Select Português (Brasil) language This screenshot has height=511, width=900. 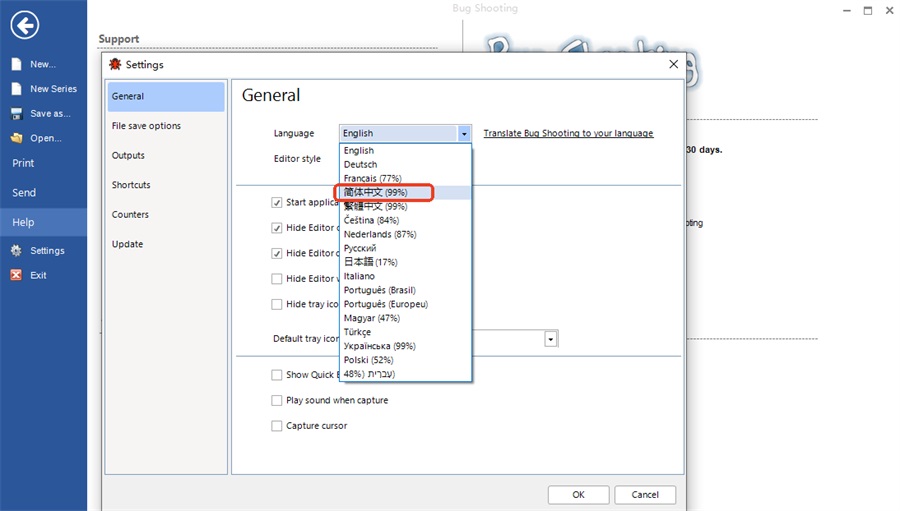405,290
